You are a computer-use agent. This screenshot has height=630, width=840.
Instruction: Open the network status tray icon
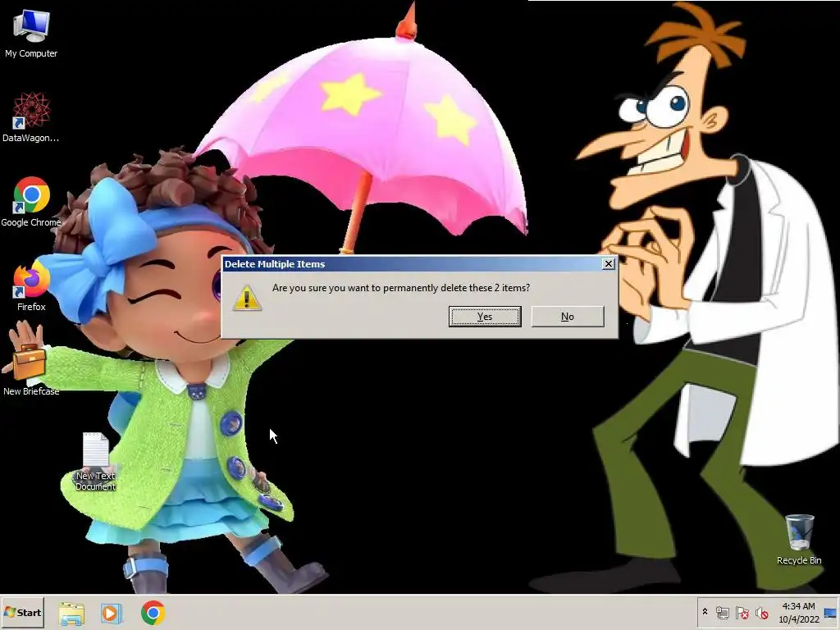722,612
